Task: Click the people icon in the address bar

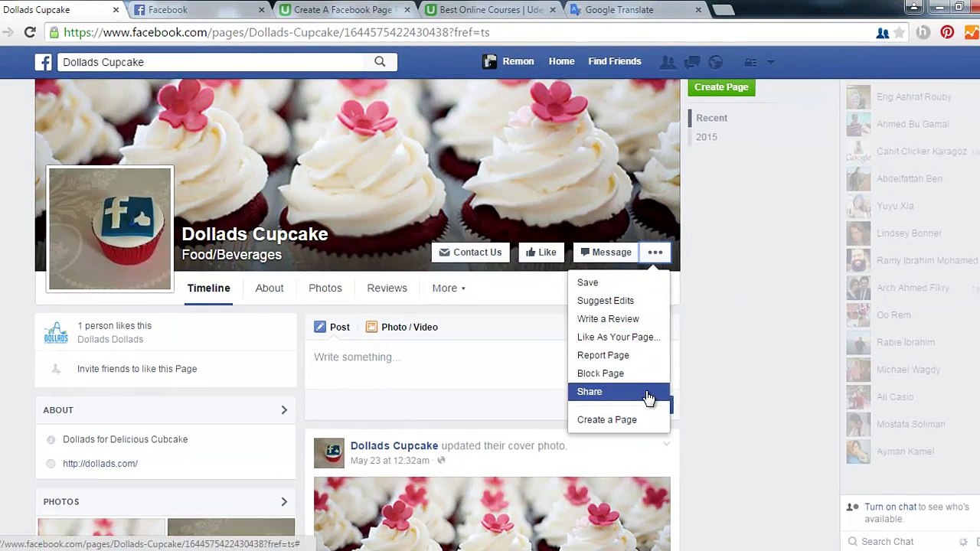Action: pos(882,33)
